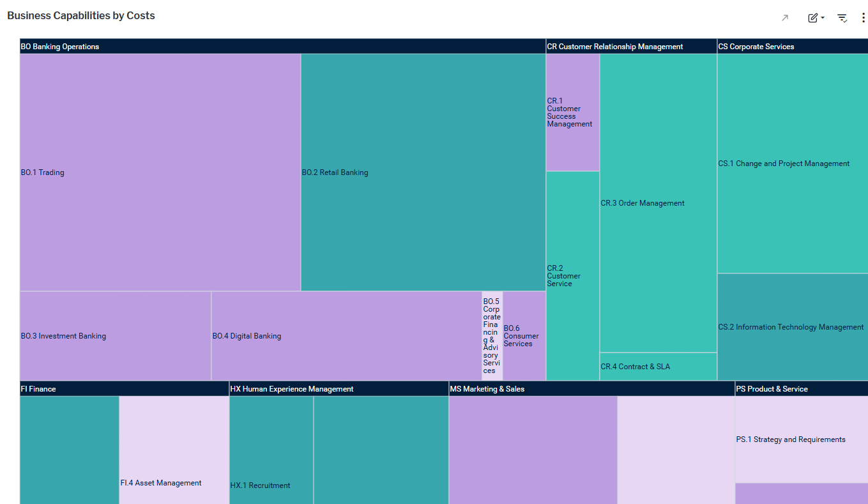Screen dimensions: 868x504
Task: Click the edit pencil icon
Action: 812,18
